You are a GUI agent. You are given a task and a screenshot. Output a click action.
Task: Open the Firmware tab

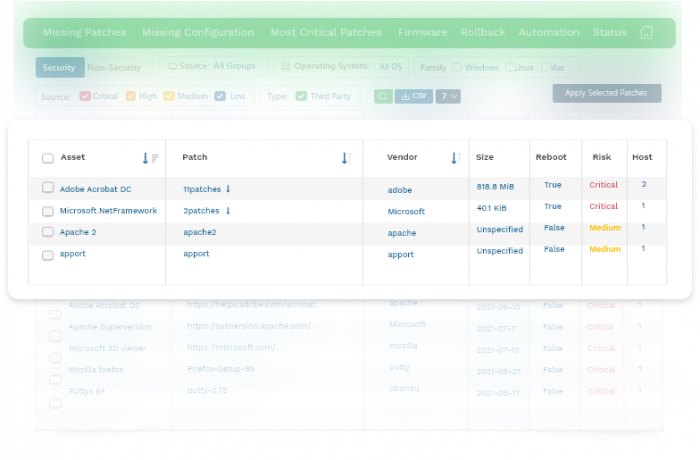pyautogui.click(x=422, y=32)
